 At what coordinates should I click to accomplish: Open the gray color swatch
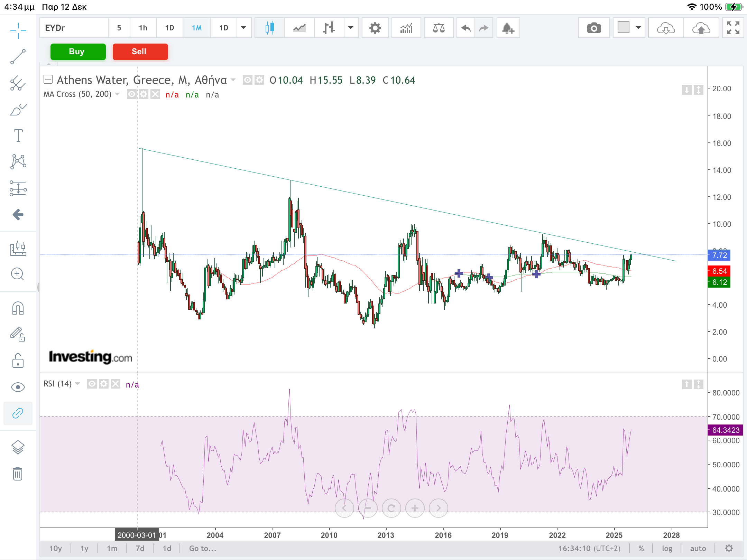(x=623, y=28)
